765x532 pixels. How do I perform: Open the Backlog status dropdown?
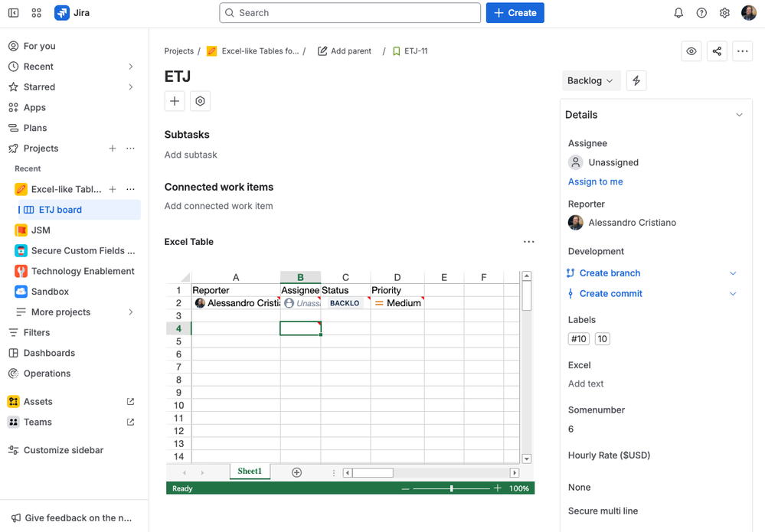click(590, 81)
